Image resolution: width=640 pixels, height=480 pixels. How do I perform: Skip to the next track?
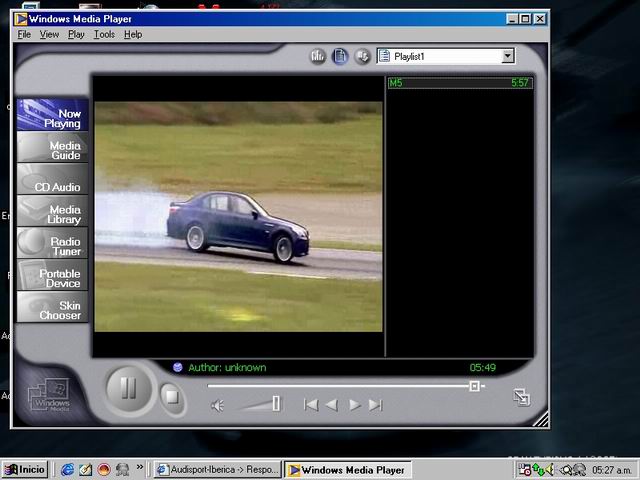(375, 405)
